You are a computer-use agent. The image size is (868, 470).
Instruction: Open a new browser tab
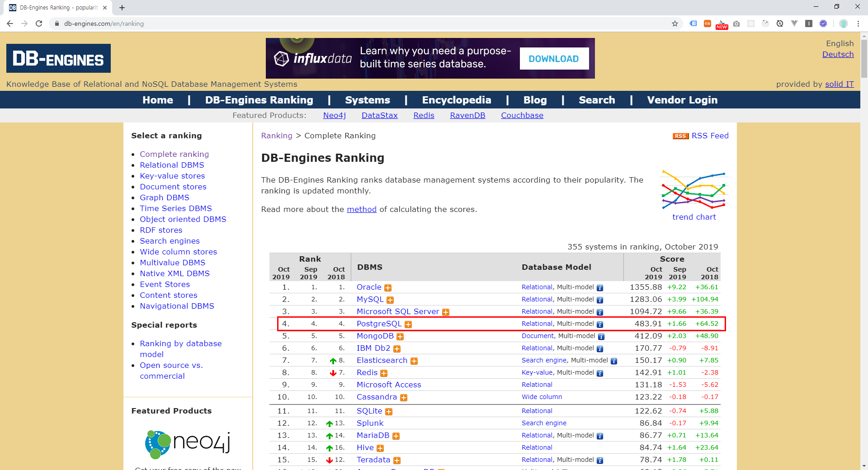(122, 8)
